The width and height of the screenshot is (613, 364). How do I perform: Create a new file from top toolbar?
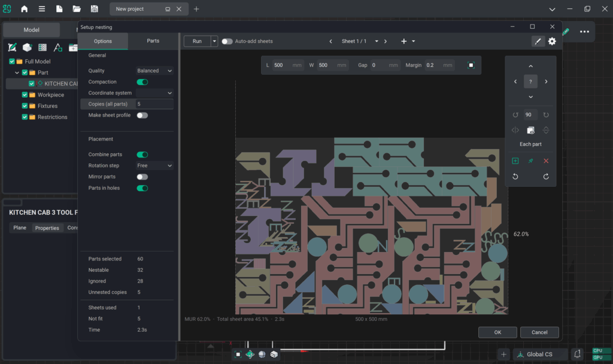tap(59, 8)
